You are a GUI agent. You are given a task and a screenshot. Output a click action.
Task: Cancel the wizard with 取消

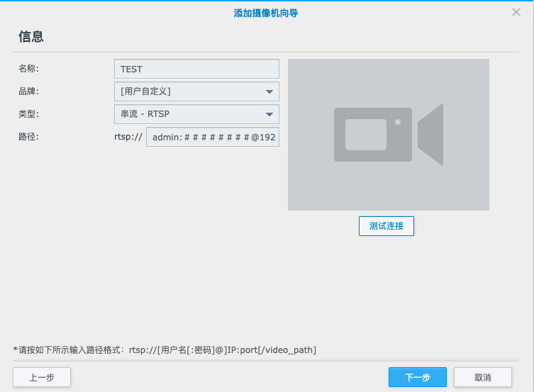tap(482, 377)
